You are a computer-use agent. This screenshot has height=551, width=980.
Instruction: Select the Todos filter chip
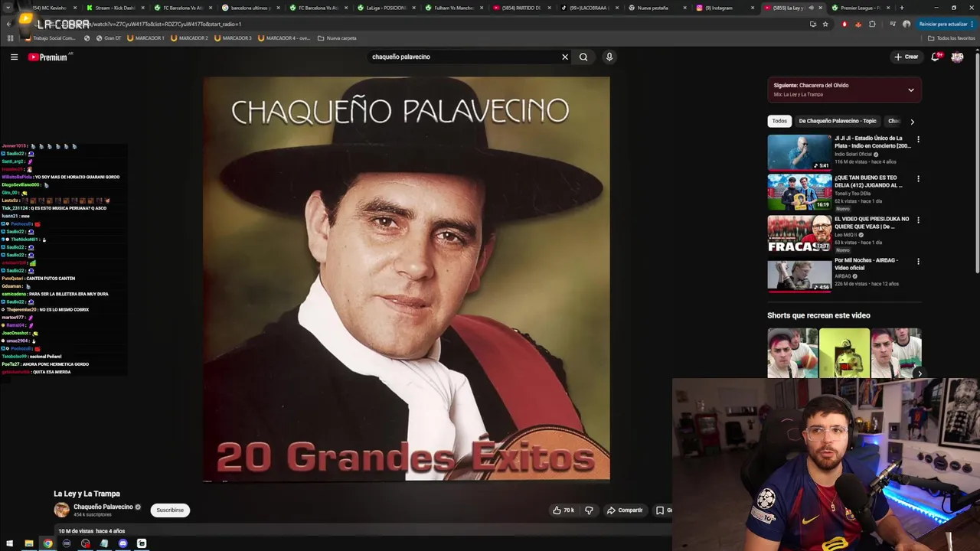779,121
